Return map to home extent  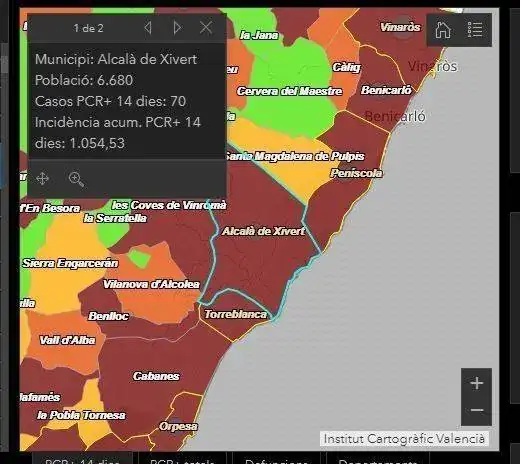point(443,30)
